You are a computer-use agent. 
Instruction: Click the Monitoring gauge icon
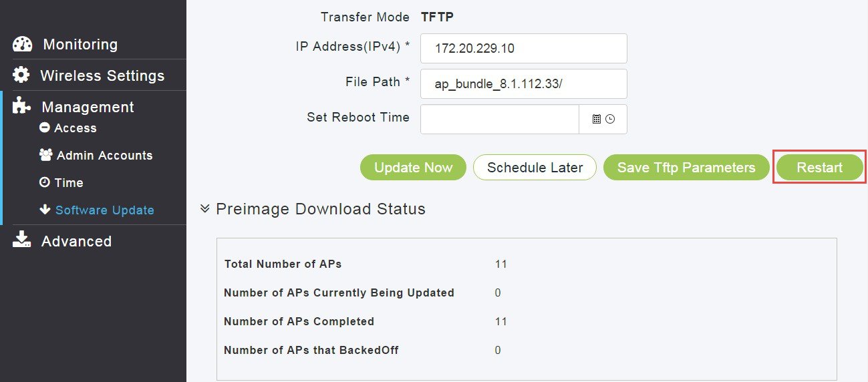22,45
